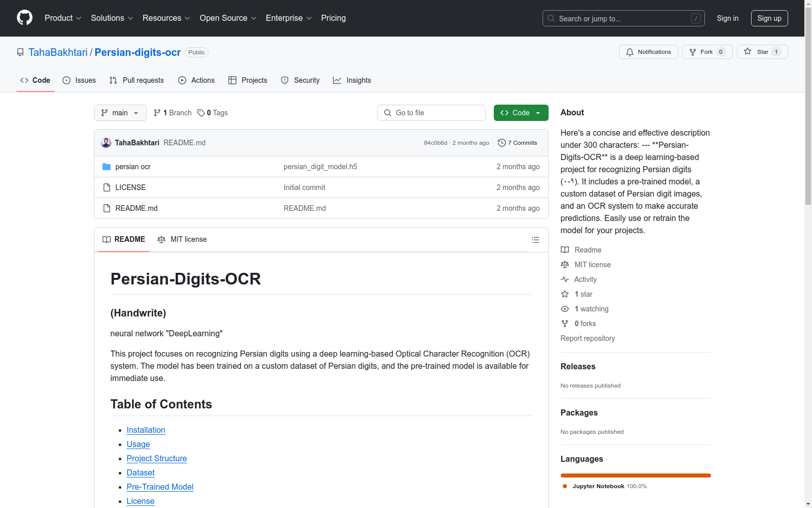This screenshot has width=812, height=508.
Task: Expand the Resources menu
Action: pos(166,18)
